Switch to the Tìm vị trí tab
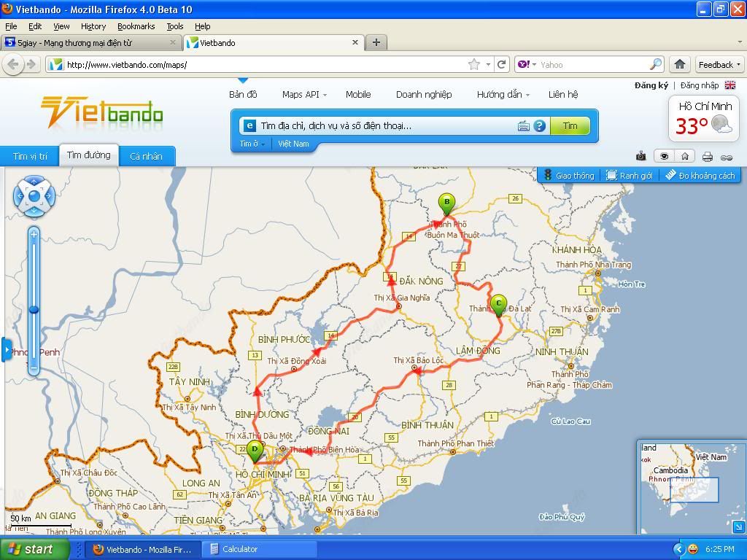This screenshot has height=560, width=747. [30, 156]
